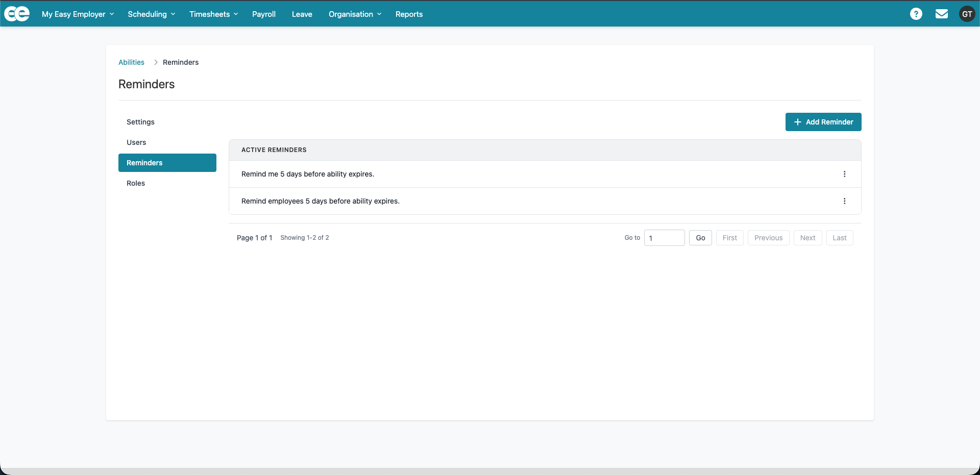Select the Reminders sidebar tab
Screen dimensions: 980x475
167,163
